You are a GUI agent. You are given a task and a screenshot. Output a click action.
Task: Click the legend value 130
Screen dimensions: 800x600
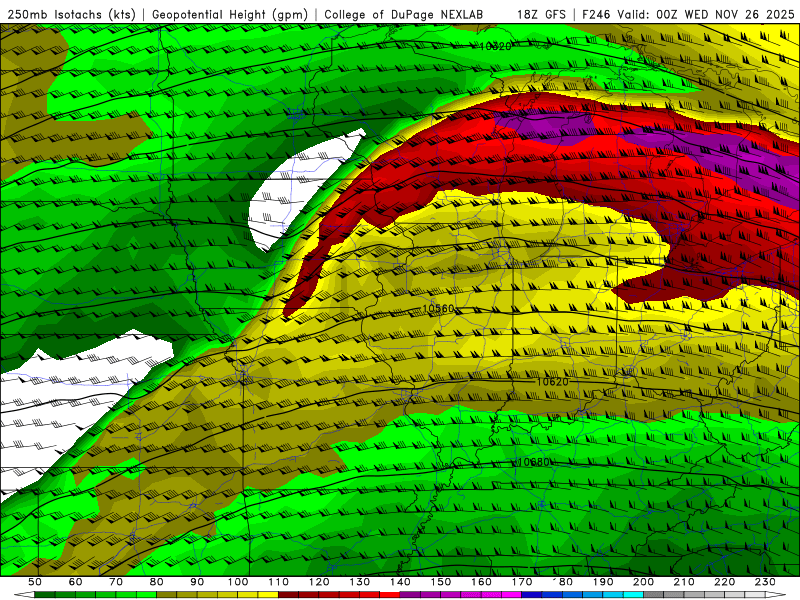(359, 582)
